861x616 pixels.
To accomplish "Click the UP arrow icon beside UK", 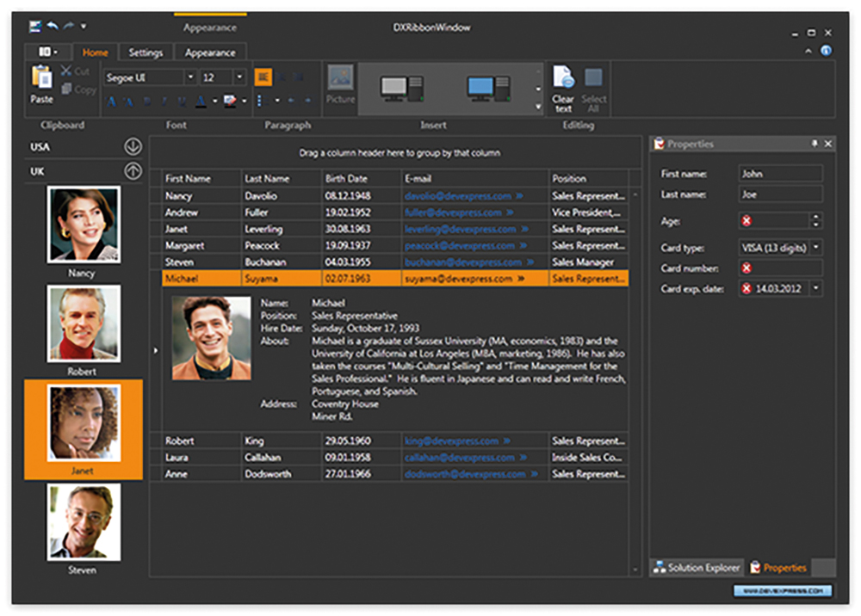I will (x=132, y=171).
